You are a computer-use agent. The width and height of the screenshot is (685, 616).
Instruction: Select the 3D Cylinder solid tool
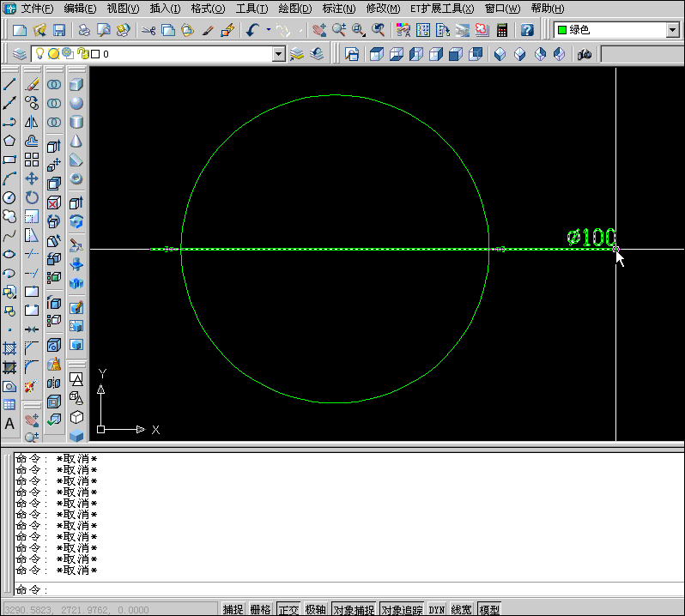click(76, 122)
